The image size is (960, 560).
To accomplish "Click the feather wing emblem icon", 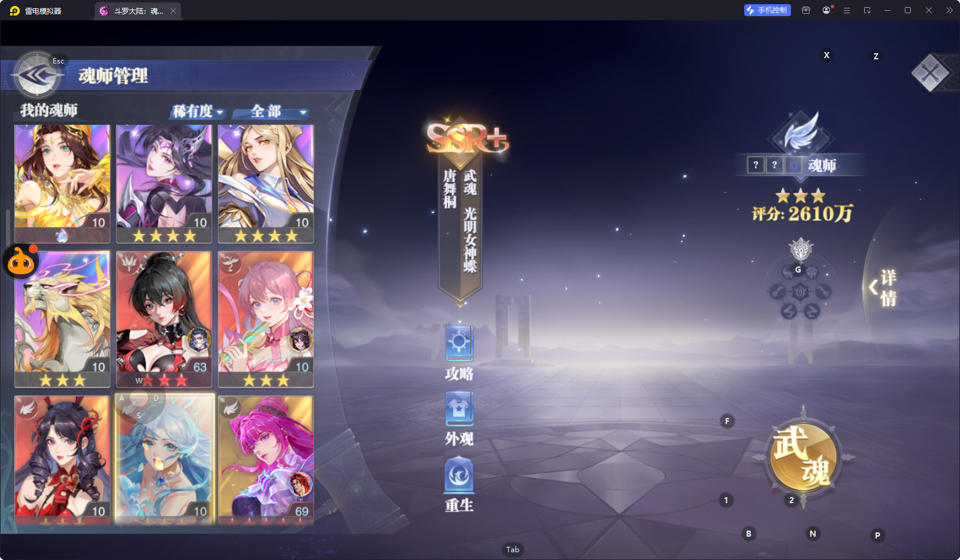I will click(801, 132).
